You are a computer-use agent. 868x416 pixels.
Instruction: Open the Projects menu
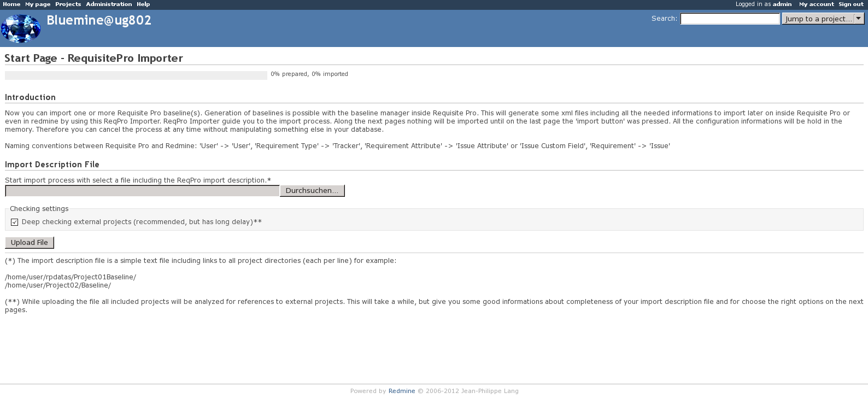coord(68,4)
